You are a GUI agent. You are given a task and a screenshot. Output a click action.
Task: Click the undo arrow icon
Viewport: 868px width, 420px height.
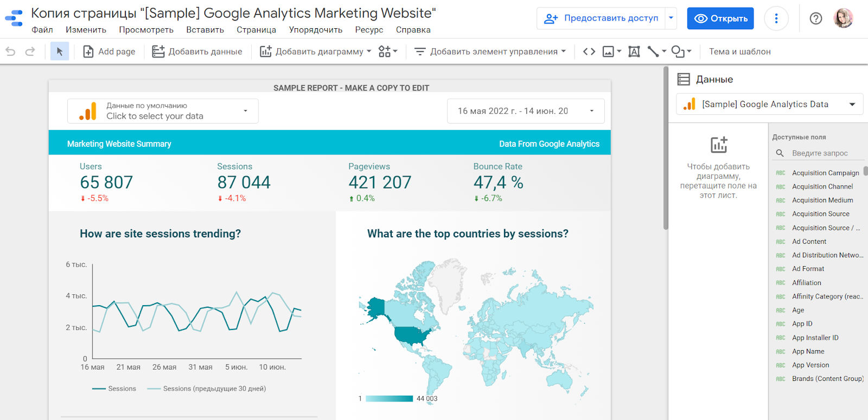click(10, 51)
